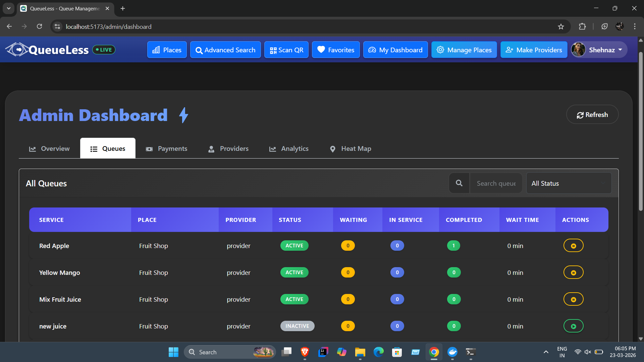The height and width of the screenshot is (362, 644).
Task: Open Advanced Search page
Action: [x=225, y=50]
